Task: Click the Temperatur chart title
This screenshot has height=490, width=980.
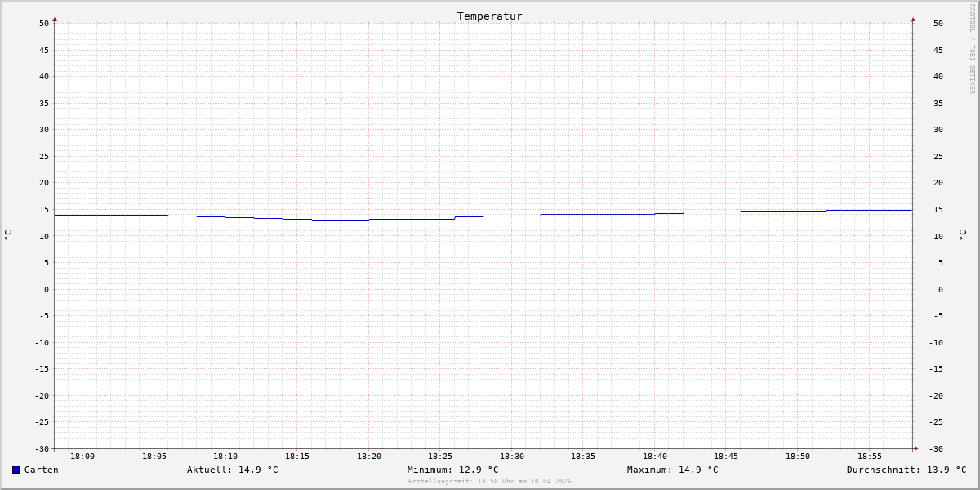Action: click(490, 16)
